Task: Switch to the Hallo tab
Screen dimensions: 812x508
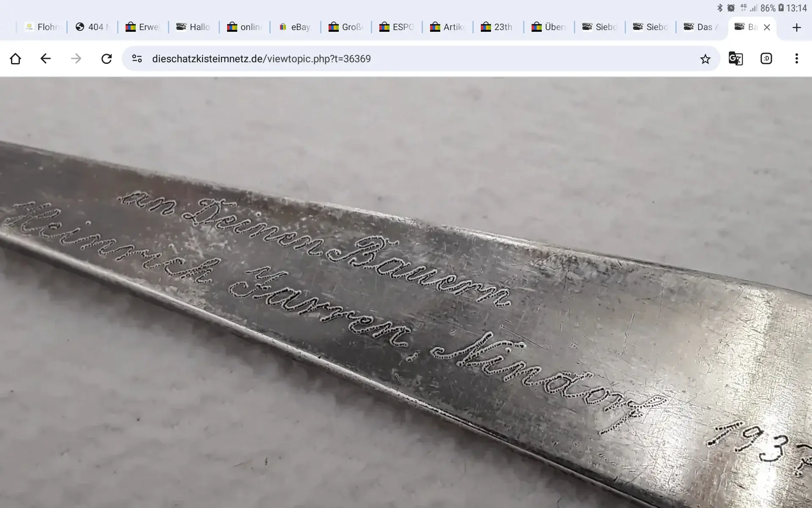Action: (x=194, y=27)
